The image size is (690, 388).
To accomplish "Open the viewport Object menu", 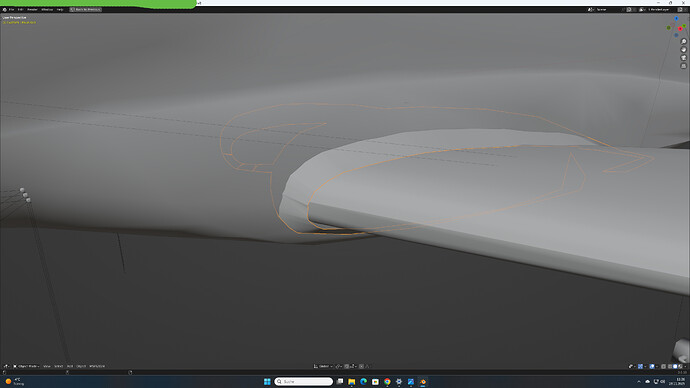I will click(x=81, y=366).
